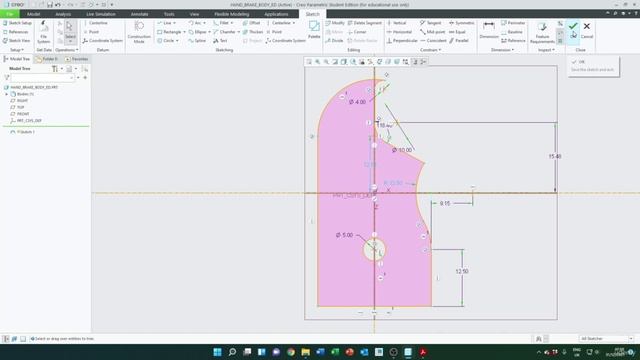Viewport: 640px width, 360px height.
Task: Open the Flexible Modeling ribbon tab
Action: pyautogui.click(x=231, y=14)
